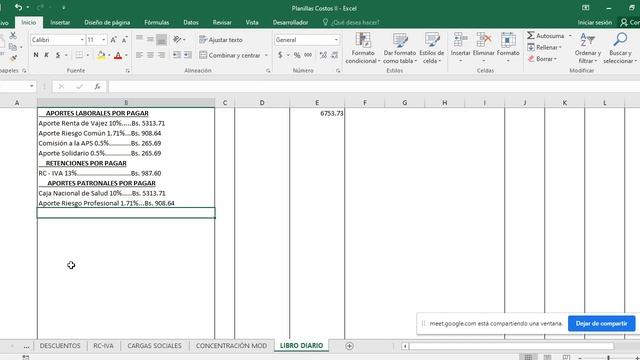Image resolution: width=640 pixels, height=360 pixels.
Task: Apply accounting currency $ format
Action: coord(280,55)
